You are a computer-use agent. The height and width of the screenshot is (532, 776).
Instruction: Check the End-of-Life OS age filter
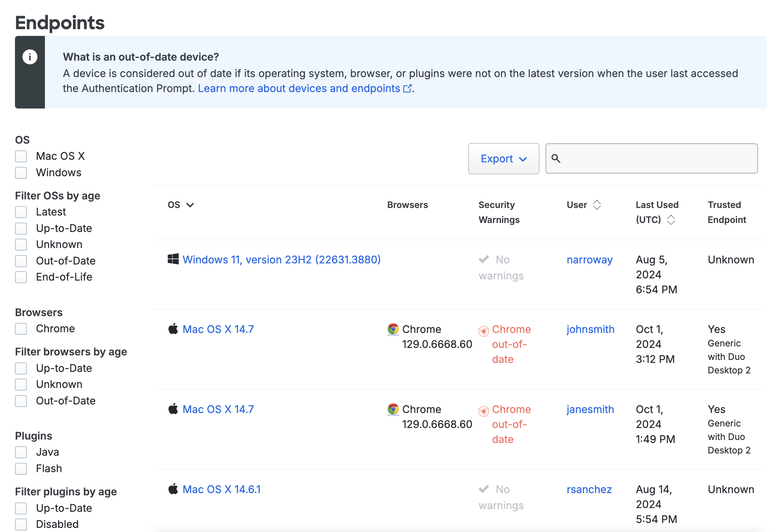click(21, 277)
